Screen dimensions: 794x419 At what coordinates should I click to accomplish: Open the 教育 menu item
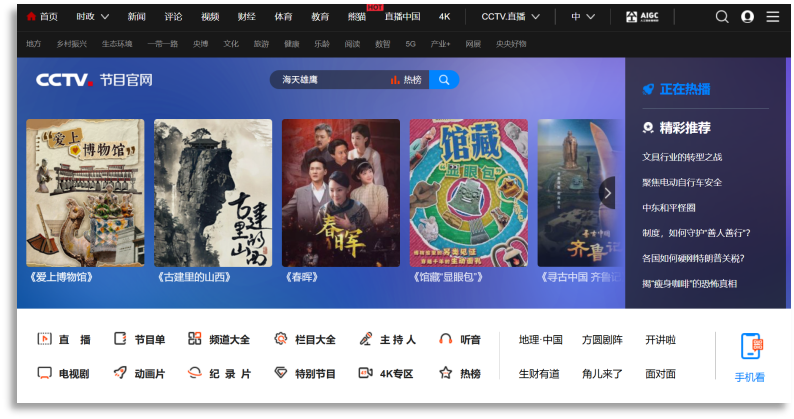[x=320, y=17]
